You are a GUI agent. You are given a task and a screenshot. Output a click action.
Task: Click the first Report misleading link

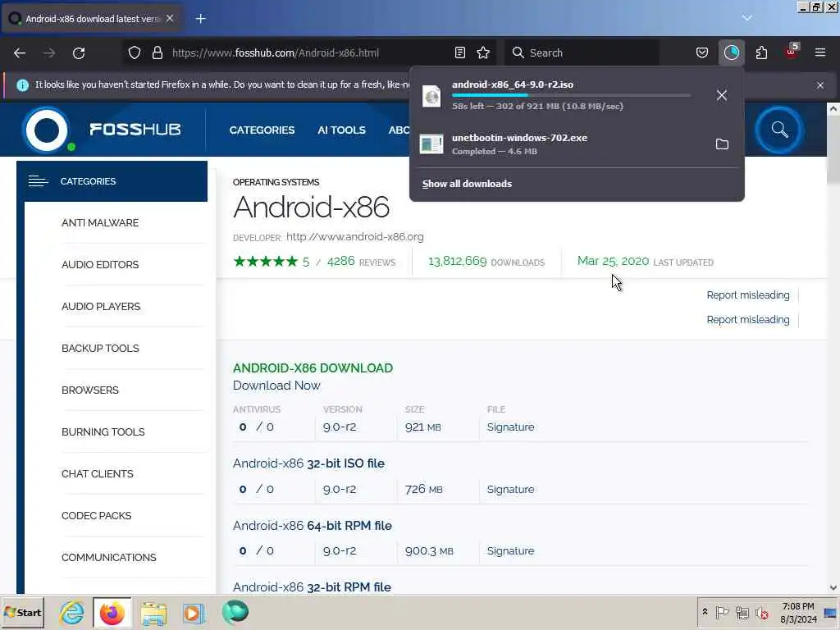tap(748, 295)
